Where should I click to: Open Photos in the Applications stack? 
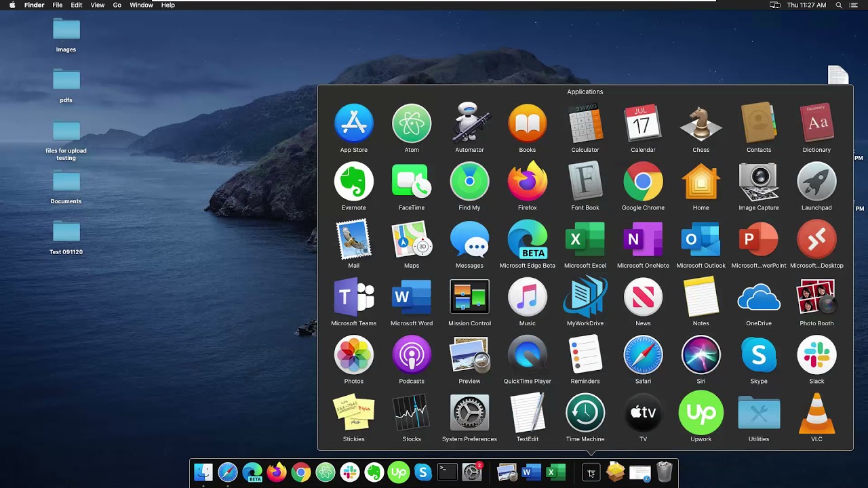[x=354, y=355]
